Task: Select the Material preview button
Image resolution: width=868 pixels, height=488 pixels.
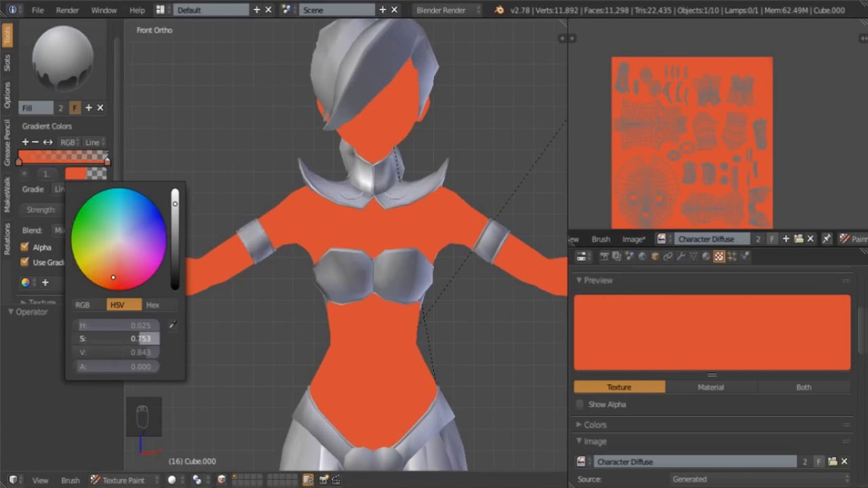Action: tap(711, 387)
